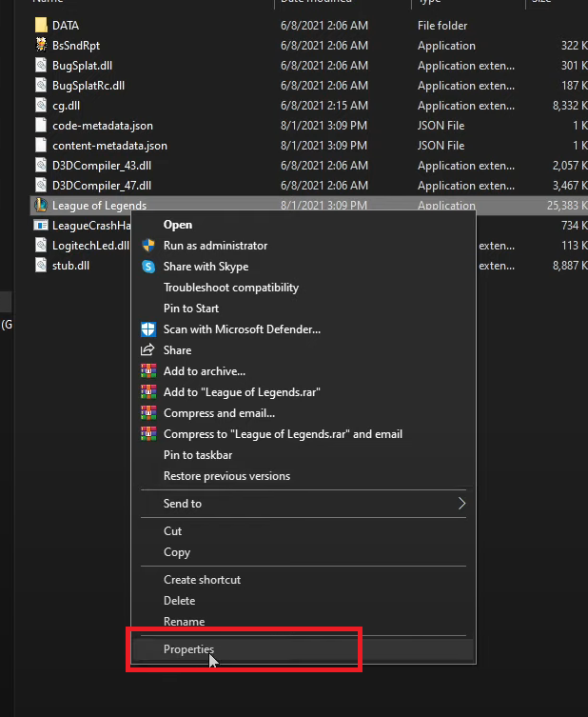Click the Share arrow icon
The width and height of the screenshot is (588, 717).
click(x=147, y=350)
